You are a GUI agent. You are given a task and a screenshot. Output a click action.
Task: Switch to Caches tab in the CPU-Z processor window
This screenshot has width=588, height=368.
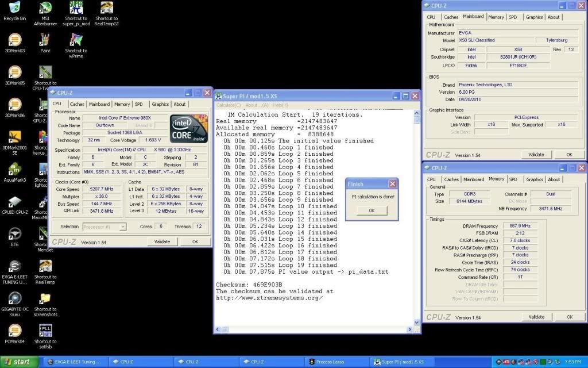[77, 104]
